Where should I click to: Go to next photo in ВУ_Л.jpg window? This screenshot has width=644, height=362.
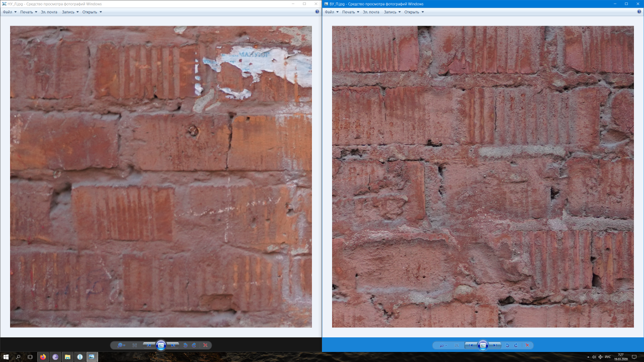pyautogui.click(x=495, y=345)
